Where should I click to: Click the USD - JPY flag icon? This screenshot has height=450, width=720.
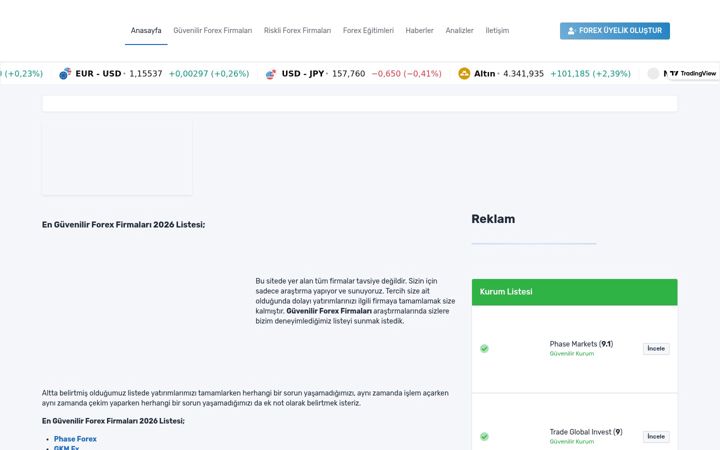(x=271, y=73)
